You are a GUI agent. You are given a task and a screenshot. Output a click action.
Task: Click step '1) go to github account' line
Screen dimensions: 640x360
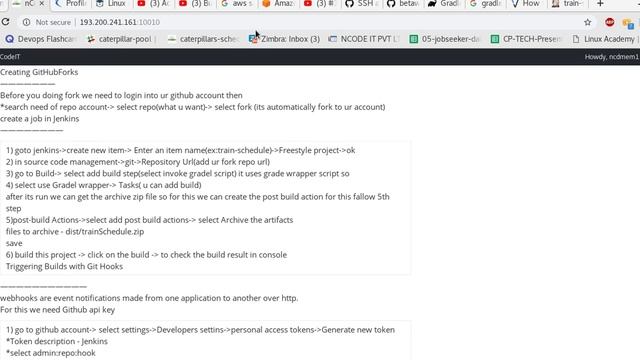click(200, 330)
